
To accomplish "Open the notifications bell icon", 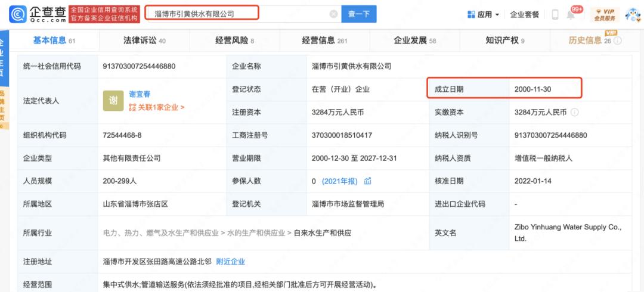I will click(x=571, y=15).
